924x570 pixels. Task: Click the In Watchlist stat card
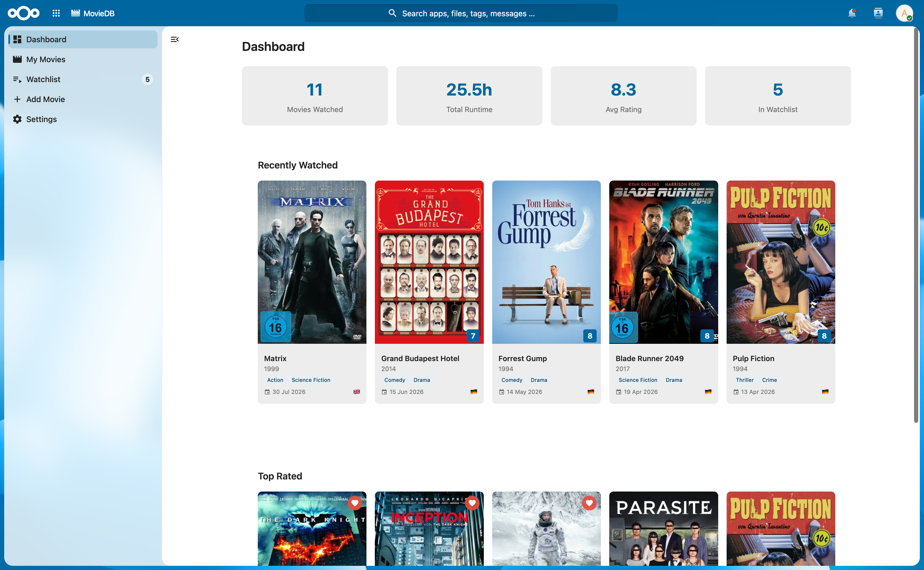click(778, 96)
